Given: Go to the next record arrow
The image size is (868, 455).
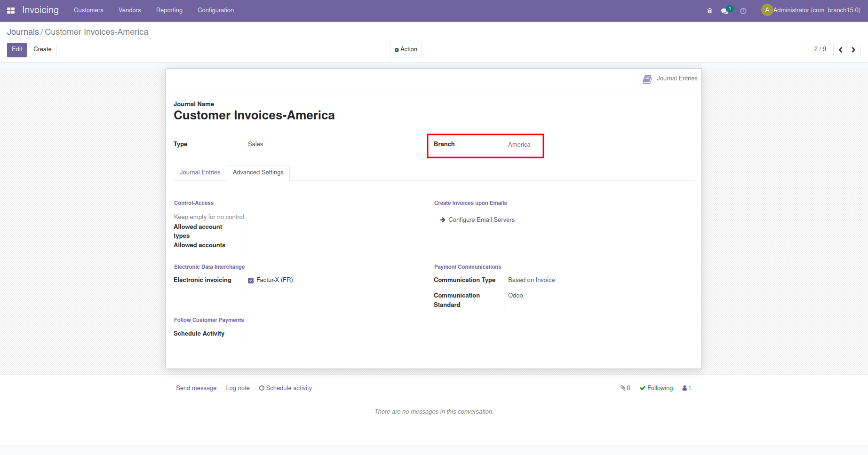Looking at the screenshot, I should click(853, 50).
